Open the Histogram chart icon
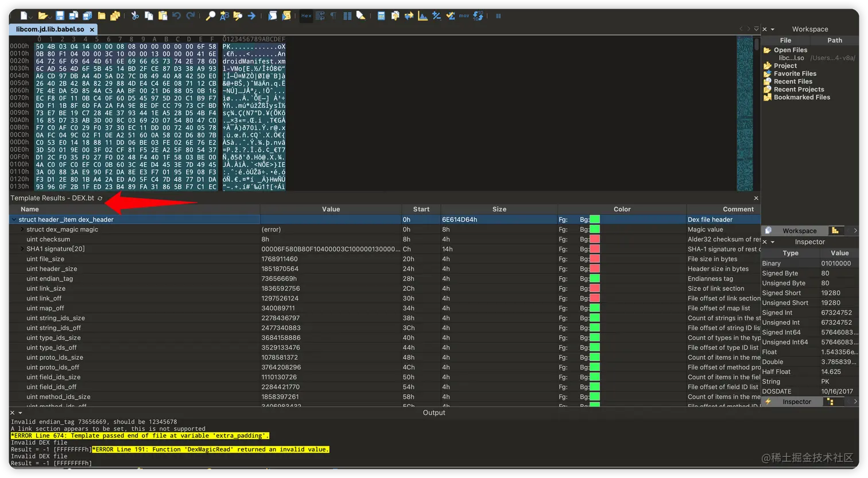Viewport: 868px width, 478px height. [x=423, y=16]
